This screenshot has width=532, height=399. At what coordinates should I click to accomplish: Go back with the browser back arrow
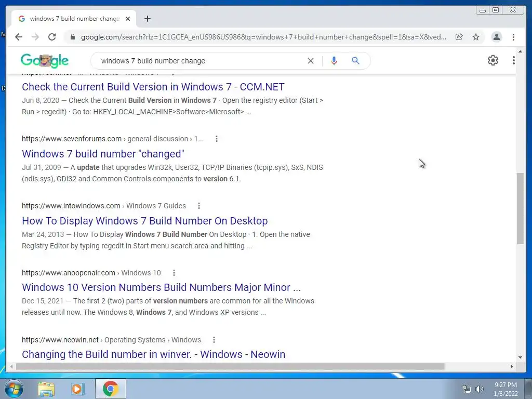click(x=19, y=37)
